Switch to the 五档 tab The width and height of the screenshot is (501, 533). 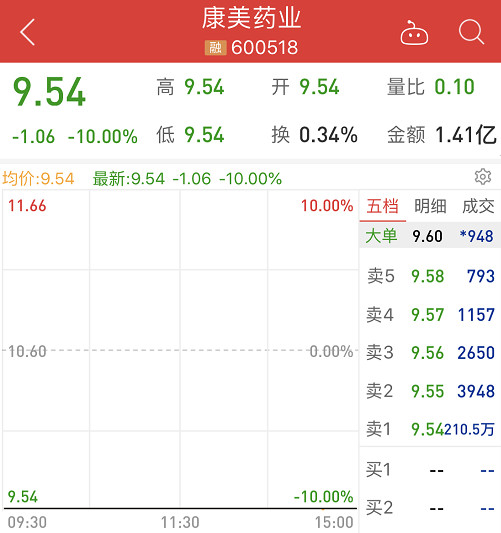point(383,206)
